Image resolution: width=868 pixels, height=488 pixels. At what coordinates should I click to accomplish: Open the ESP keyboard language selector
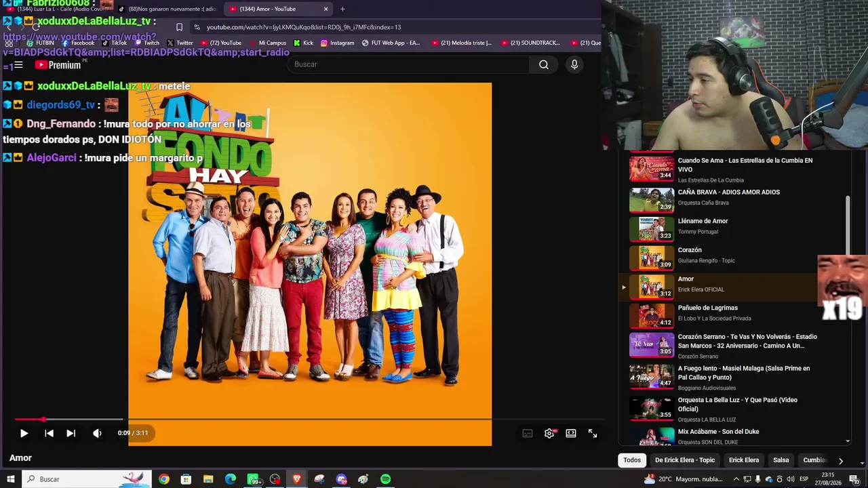pos(804,479)
